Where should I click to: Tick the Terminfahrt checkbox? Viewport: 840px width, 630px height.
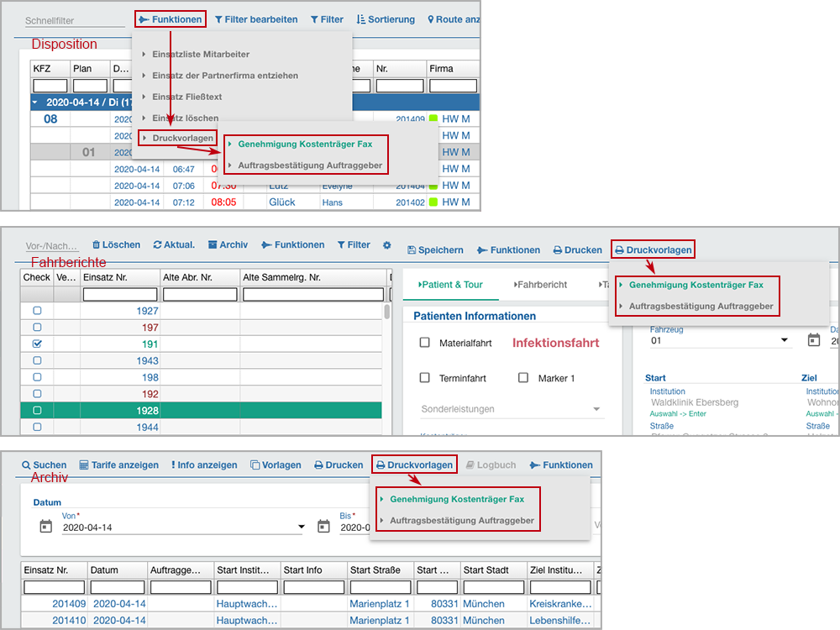424,378
